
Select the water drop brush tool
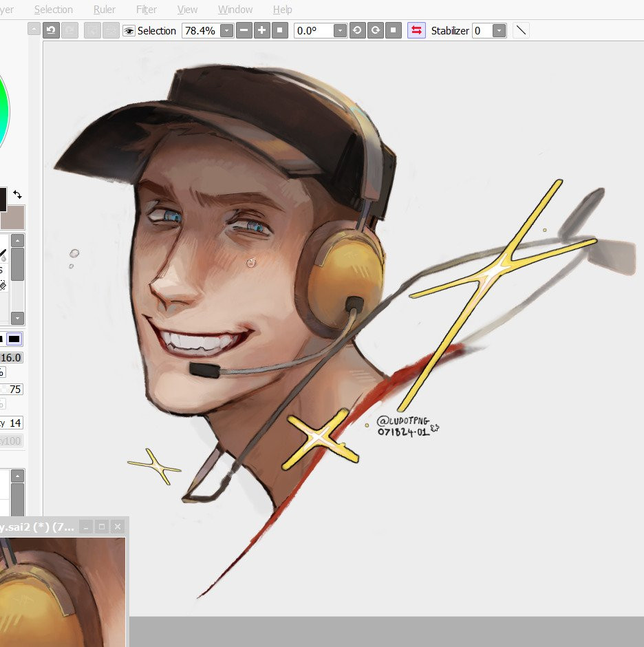[x=3, y=255]
